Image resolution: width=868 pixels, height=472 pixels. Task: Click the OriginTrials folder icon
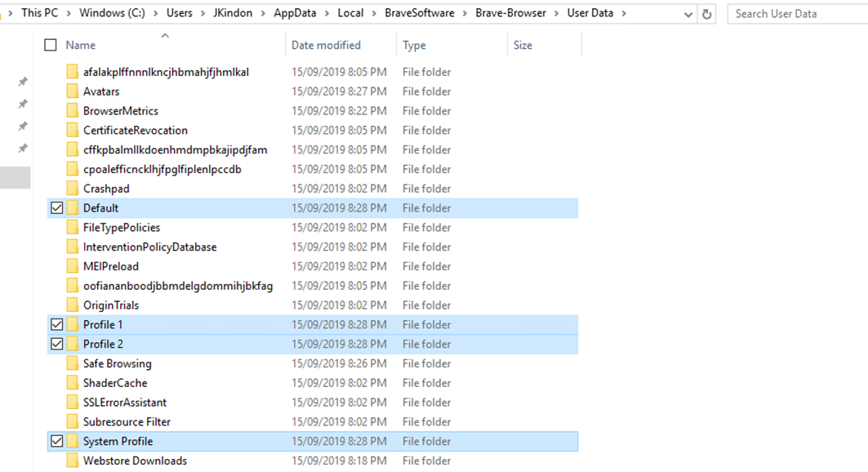point(73,305)
